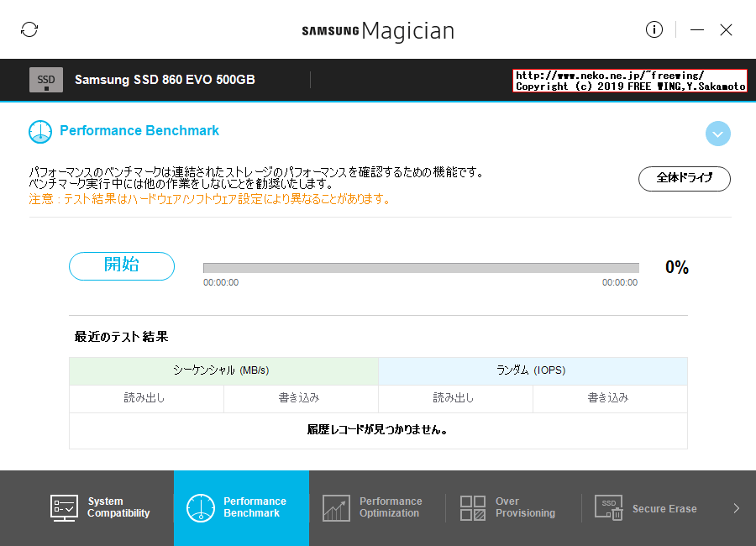Open System Compatibility from the bottom bar

coord(95,507)
